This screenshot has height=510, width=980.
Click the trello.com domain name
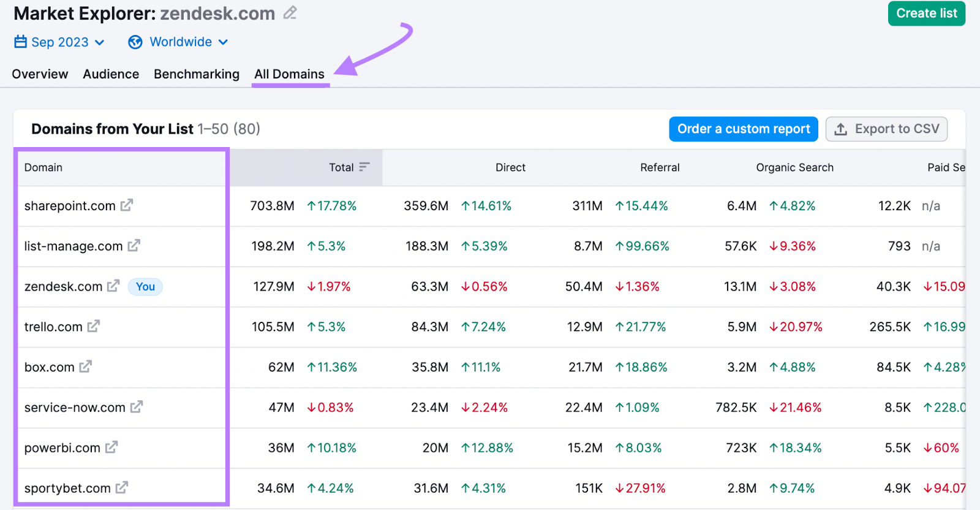pos(53,327)
